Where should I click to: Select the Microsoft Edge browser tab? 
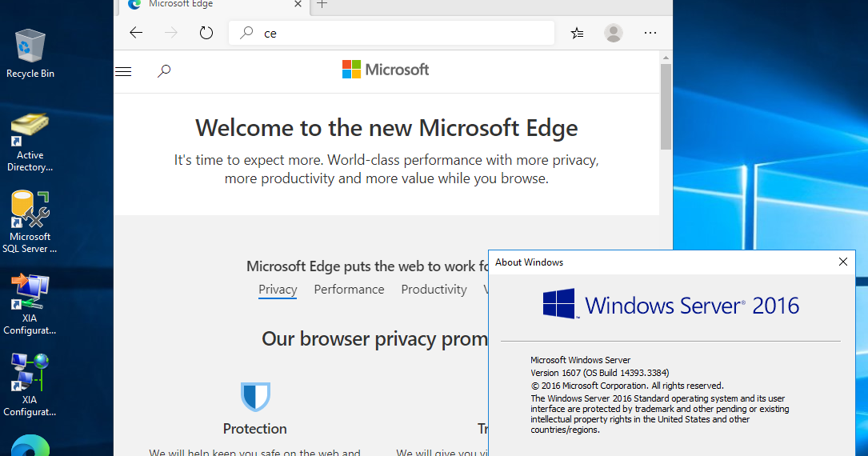(x=213, y=6)
